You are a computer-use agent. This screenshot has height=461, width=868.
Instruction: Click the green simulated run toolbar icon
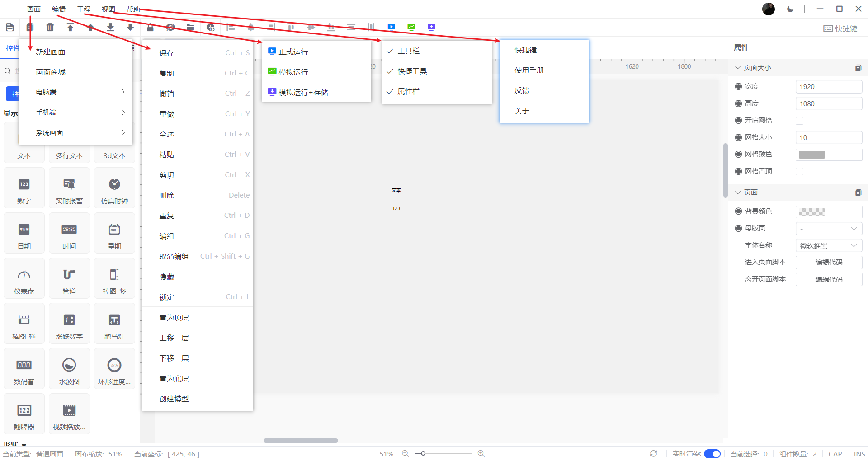[411, 27]
